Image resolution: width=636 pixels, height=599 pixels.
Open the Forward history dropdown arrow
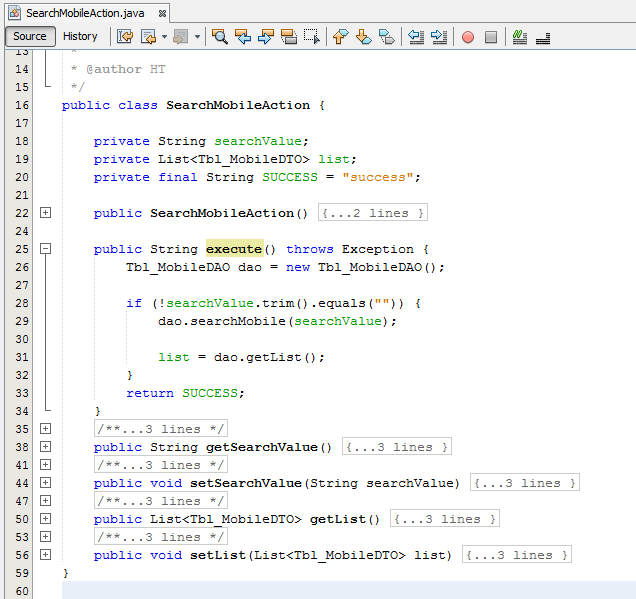tap(197, 37)
